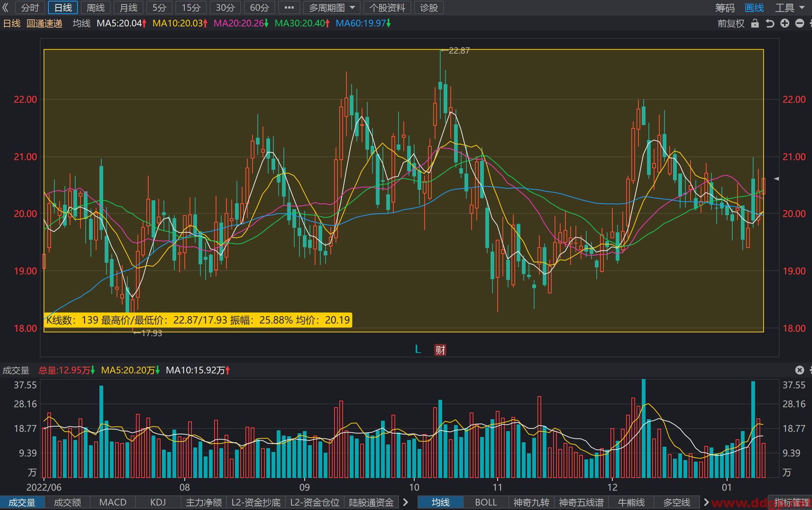Zoom out with the minus circle icon

click(x=800, y=23)
